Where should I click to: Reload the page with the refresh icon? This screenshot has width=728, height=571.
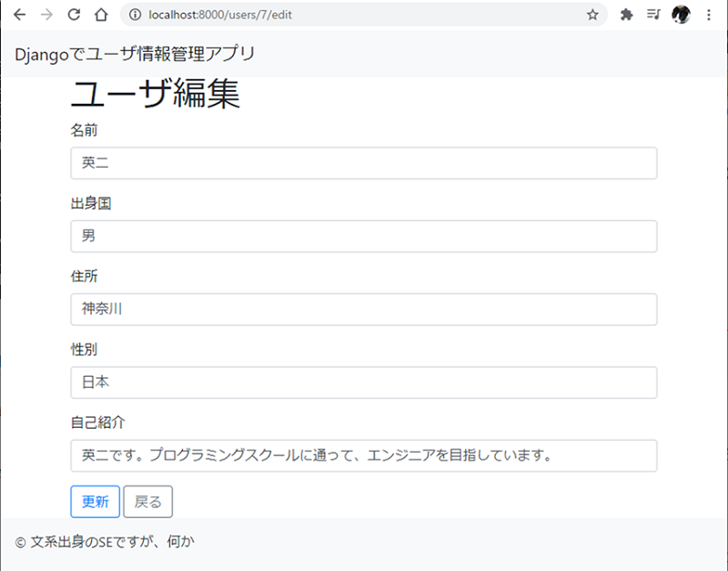pos(74,15)
